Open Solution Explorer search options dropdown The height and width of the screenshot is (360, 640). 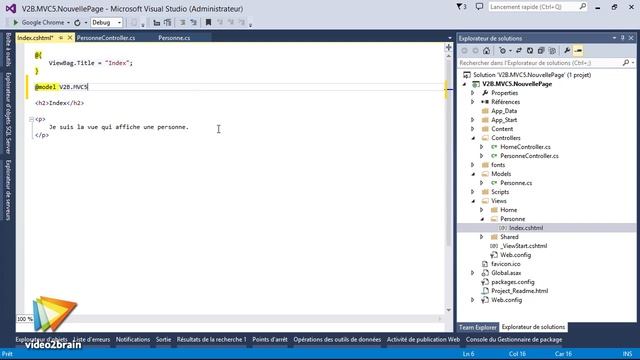coord(633,63)
